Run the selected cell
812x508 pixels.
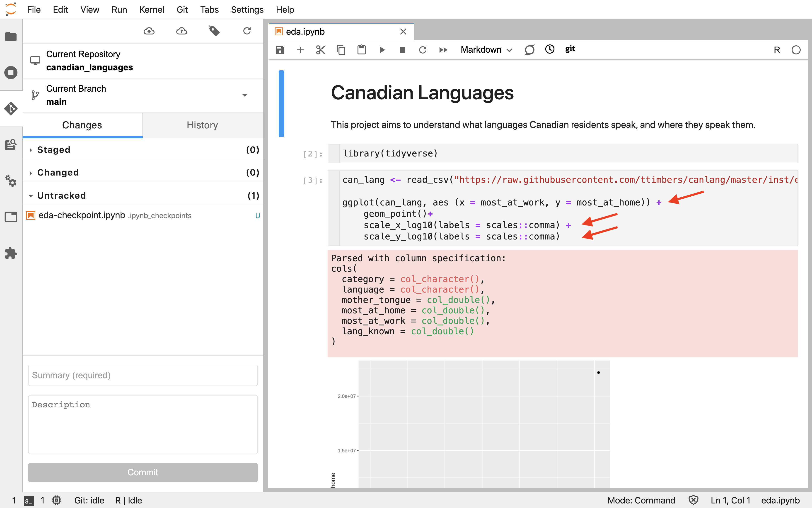382,50
